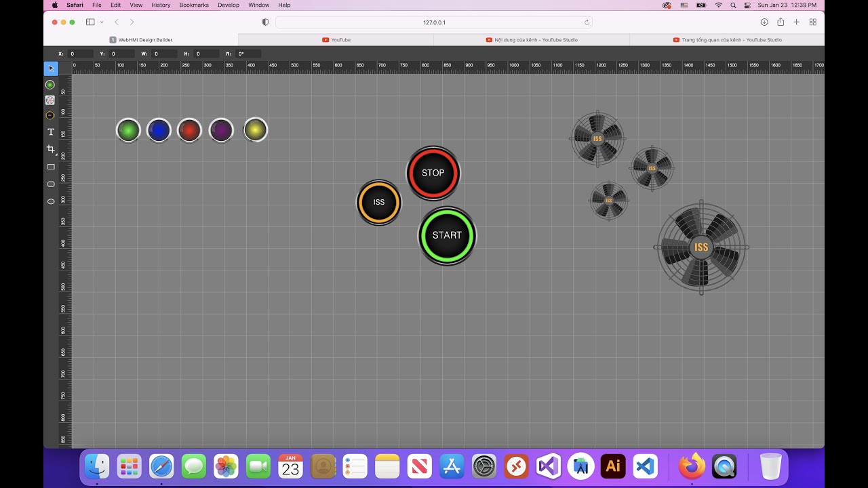Open Control Center in menu bar
This screenshot has height=488, width=868.
(x=747, y=5)
